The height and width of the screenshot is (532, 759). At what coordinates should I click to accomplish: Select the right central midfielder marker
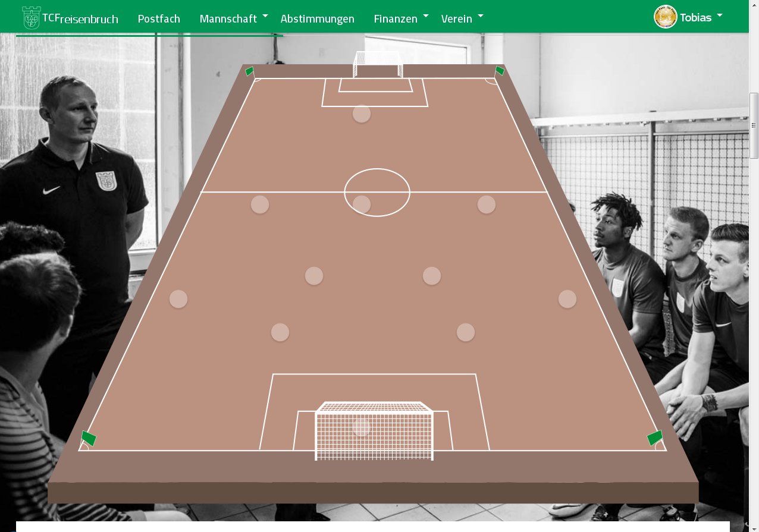click(432, 276)
